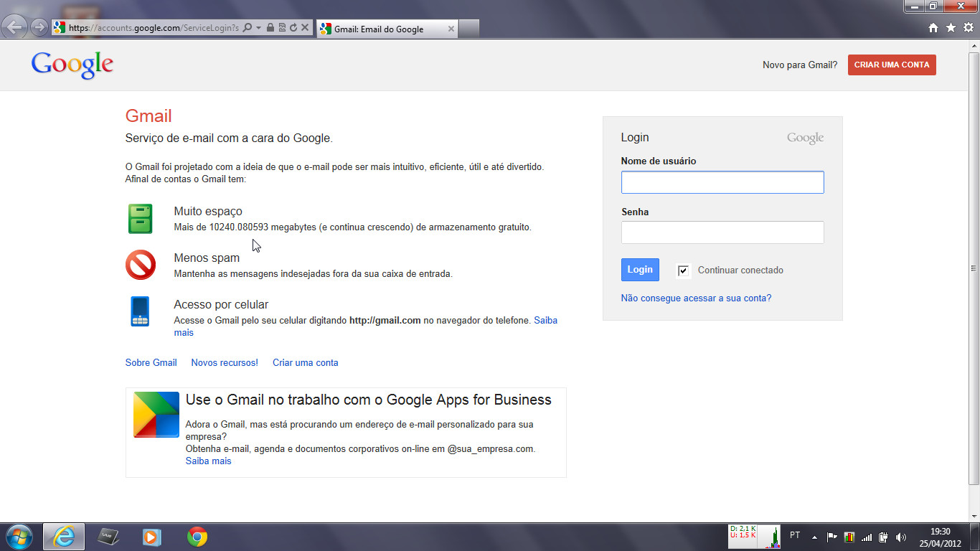
Task: Uncheck 'Continuar conectado'
Action: (x=682, y=270)
